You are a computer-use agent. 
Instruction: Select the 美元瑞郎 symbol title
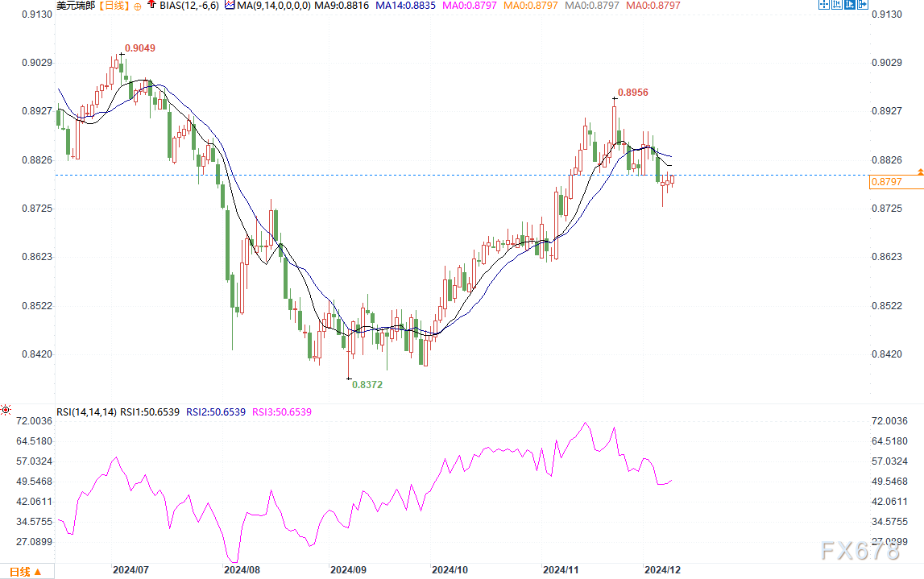point(74,6)
